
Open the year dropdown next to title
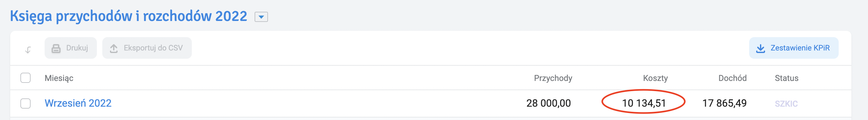(x=261, y=17)
